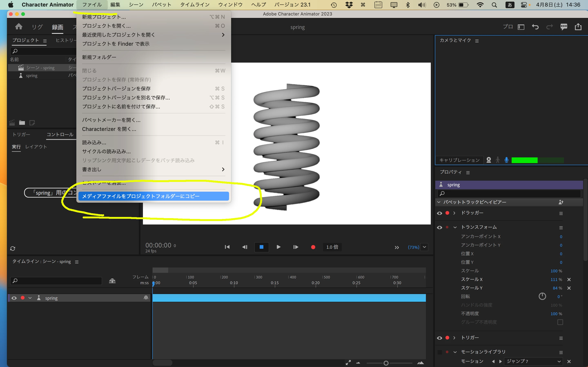Viewport: 588px width, 367px height.
Task: Open the zoom percentage dropdown
Action: [x=424, y=247]
